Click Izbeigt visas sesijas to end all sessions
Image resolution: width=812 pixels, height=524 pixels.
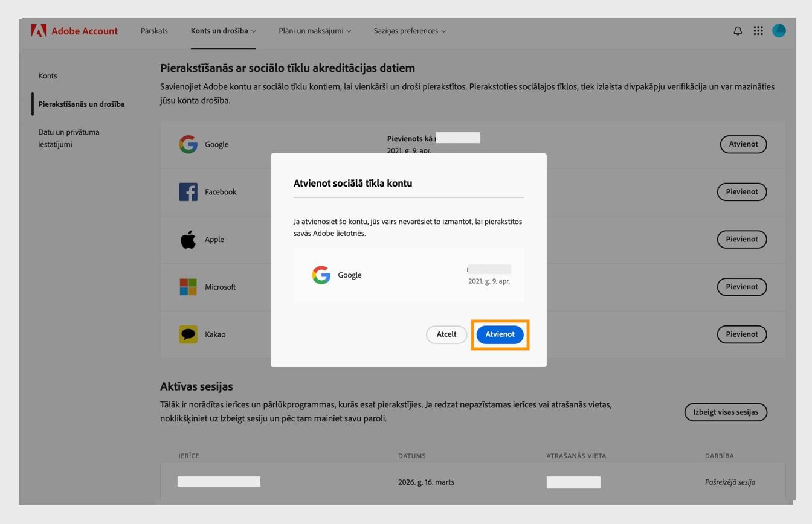tap(726, 412)
